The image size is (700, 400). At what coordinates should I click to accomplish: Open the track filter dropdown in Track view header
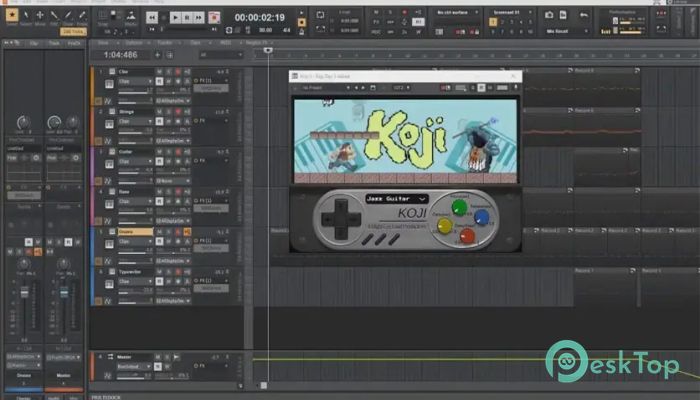(221, 55)
